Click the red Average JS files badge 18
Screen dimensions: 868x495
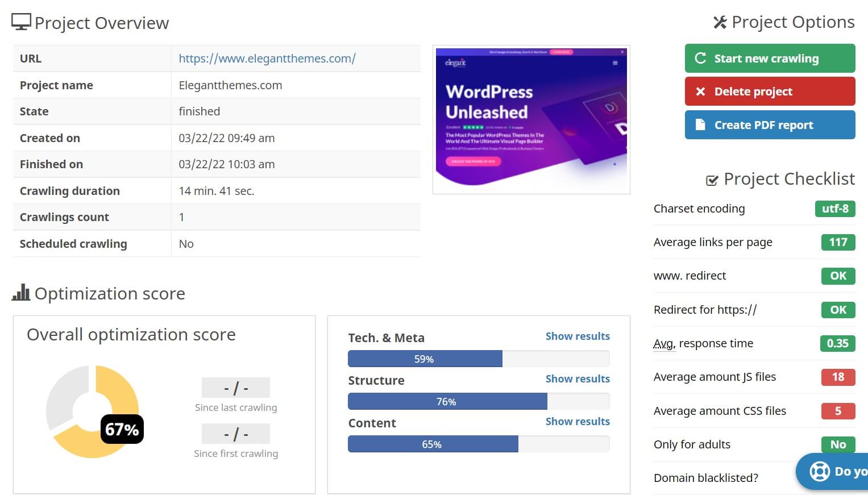pyautogui.click(x=837, y=377)
